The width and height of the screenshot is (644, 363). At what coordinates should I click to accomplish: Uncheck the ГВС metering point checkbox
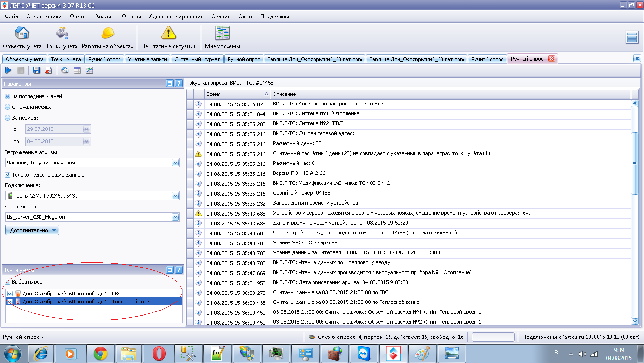coord(10,294)
